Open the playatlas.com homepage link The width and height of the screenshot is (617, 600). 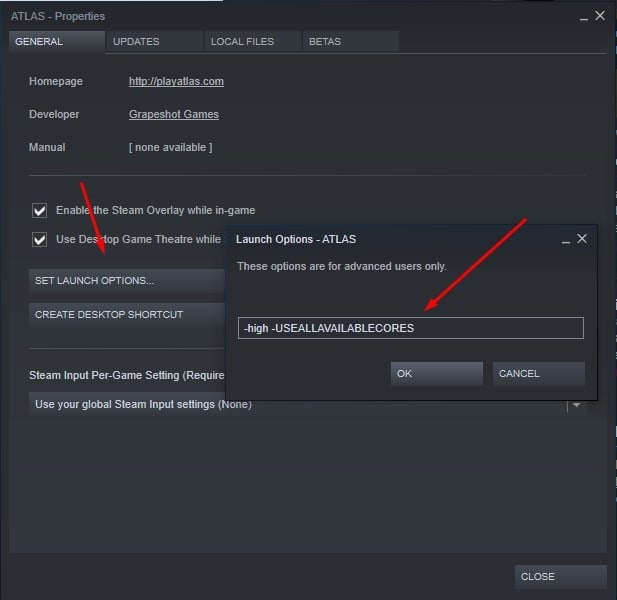click(x=176, y=81)
